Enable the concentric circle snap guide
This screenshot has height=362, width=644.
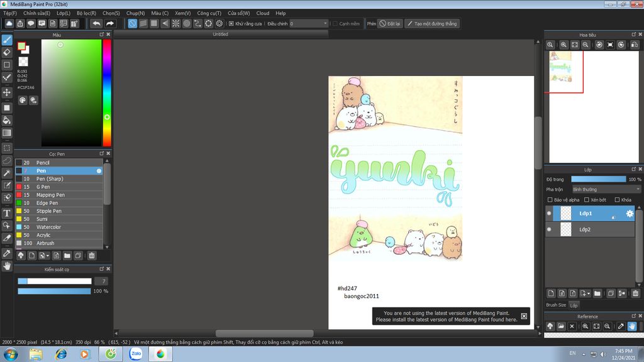pos(187,23)
